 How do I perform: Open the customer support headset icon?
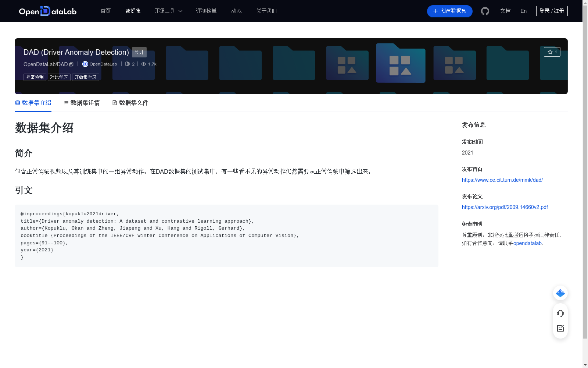(x=560, y=314)
